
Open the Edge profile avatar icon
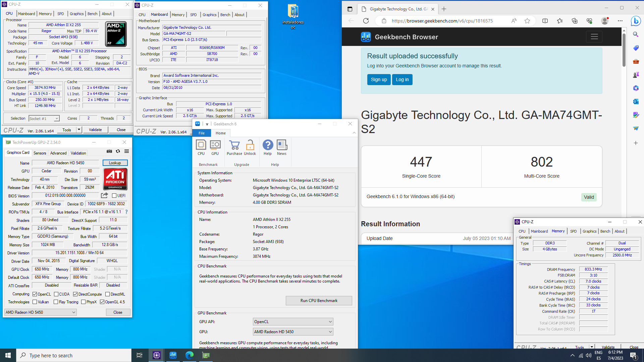point(605,21)
